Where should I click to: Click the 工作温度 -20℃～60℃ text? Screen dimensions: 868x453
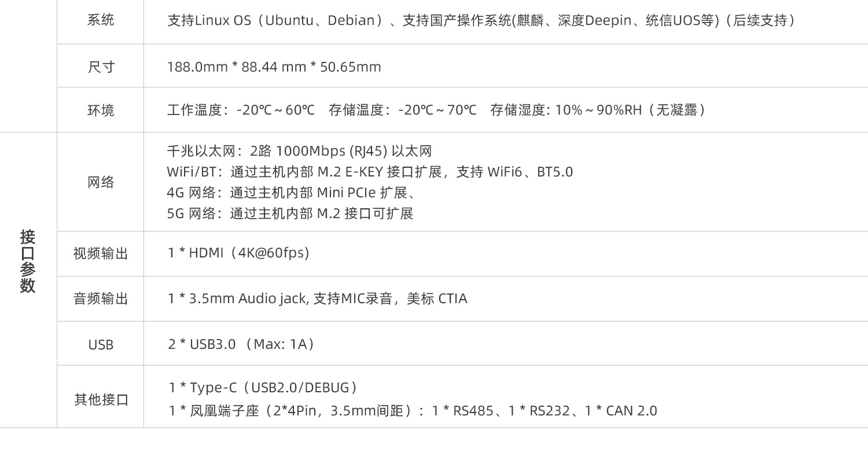(x=241, y=110)
